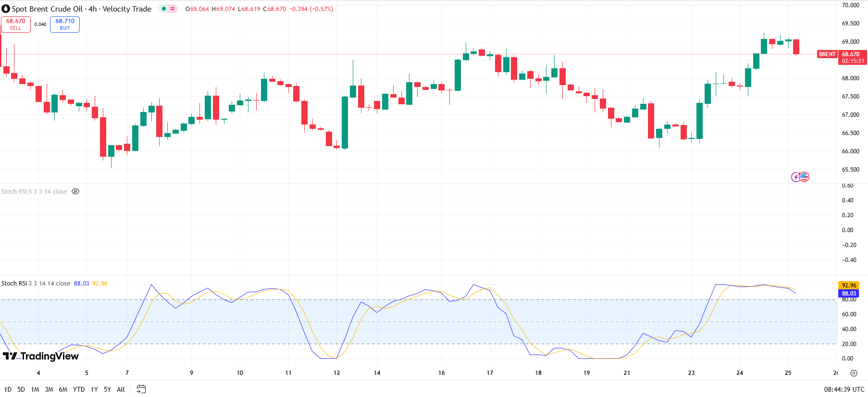
Task: Click the green market status dot
Action: pyautogui.click(x=164, y=9)
